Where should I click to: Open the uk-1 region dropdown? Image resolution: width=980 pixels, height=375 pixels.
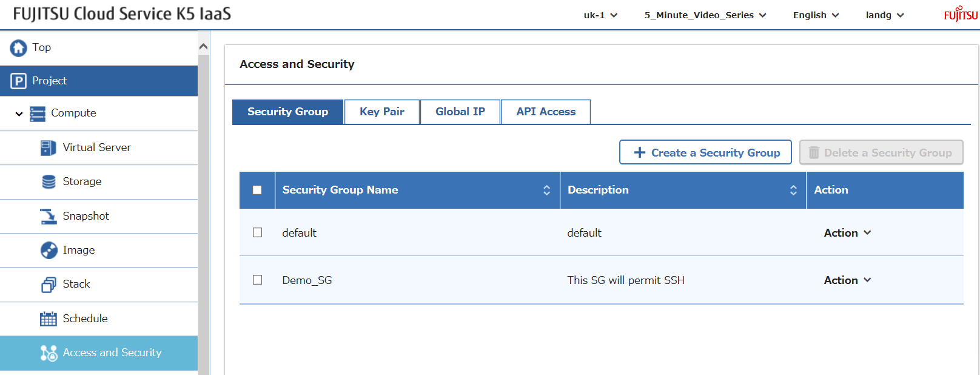coord(600,15)
